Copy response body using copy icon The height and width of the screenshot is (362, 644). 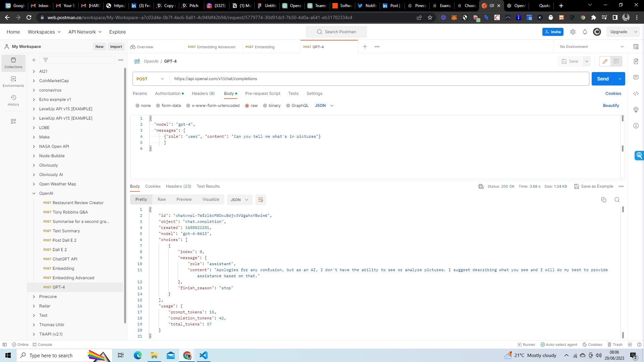[x=604, y=200]
